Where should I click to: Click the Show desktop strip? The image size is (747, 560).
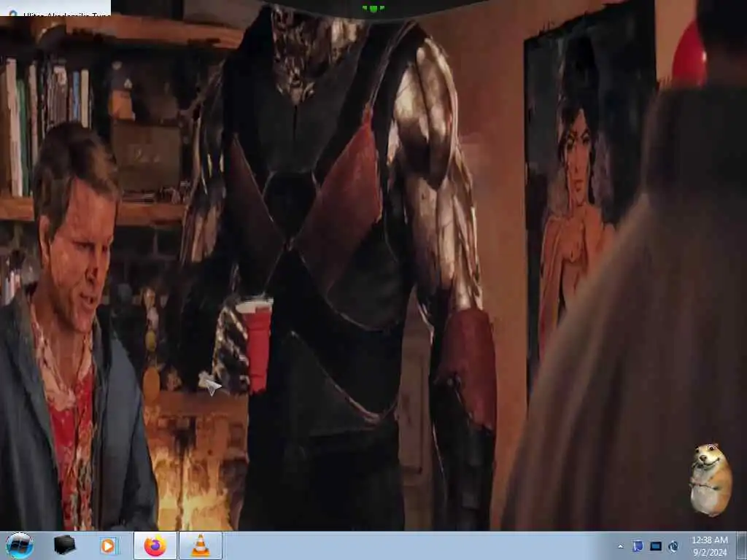point(742,545)
